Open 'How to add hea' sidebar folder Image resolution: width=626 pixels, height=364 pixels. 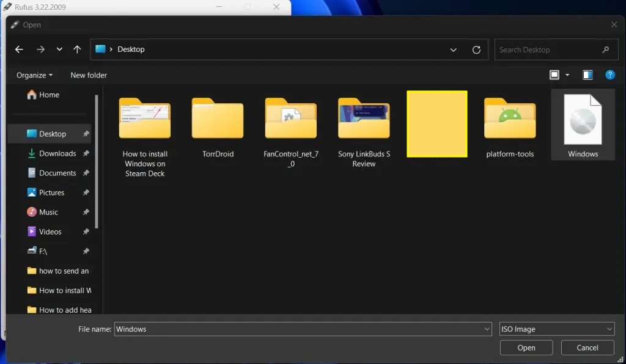coord(59,310)
